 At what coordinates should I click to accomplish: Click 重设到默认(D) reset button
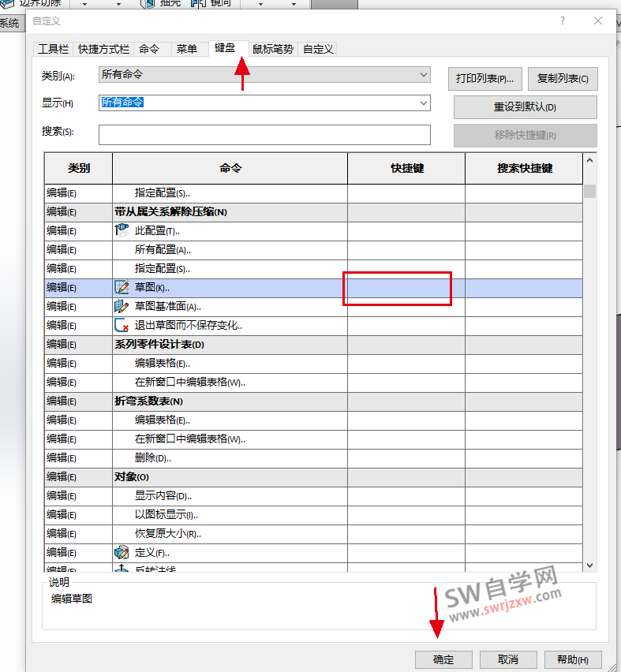pos(526,106)
